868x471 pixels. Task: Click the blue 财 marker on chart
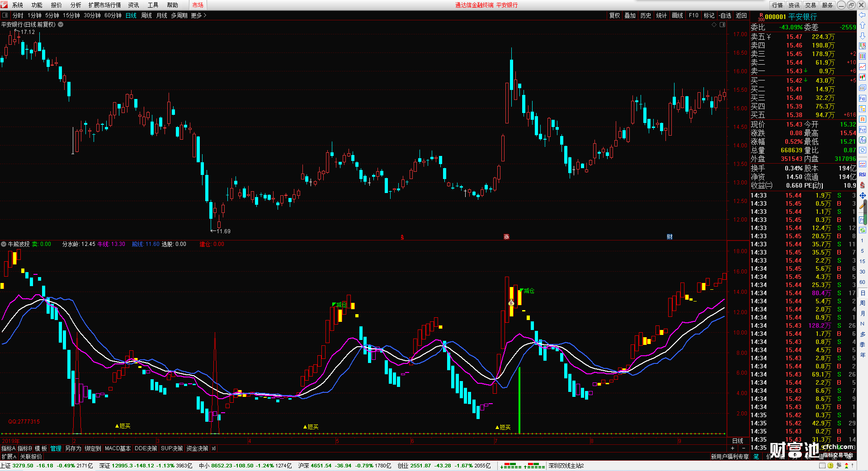coord(670,237)
